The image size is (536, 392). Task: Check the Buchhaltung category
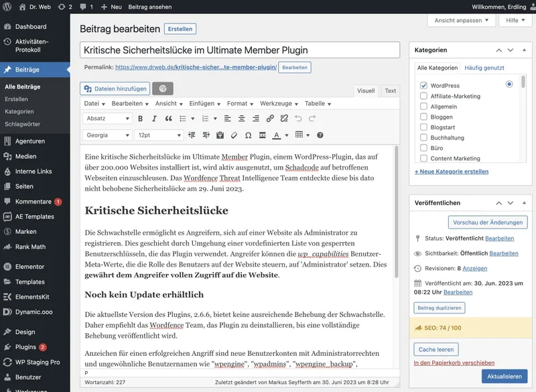click(423, 137)
